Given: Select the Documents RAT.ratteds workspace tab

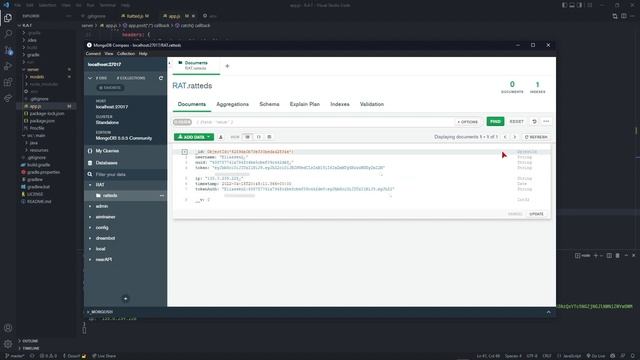Looking at the screenshot, I should 196,66.
